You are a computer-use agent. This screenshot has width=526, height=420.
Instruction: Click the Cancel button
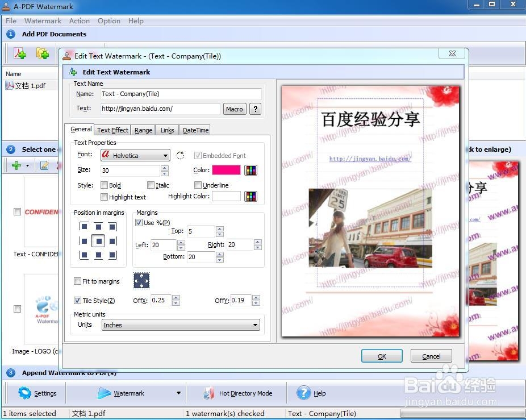point(431,356)
